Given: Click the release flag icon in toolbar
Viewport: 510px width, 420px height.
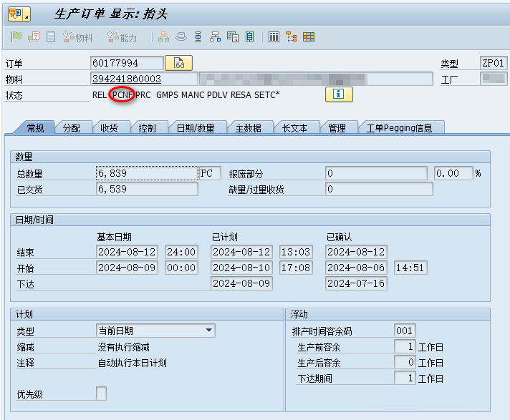Looking at the screenshot, I should 16,37.
